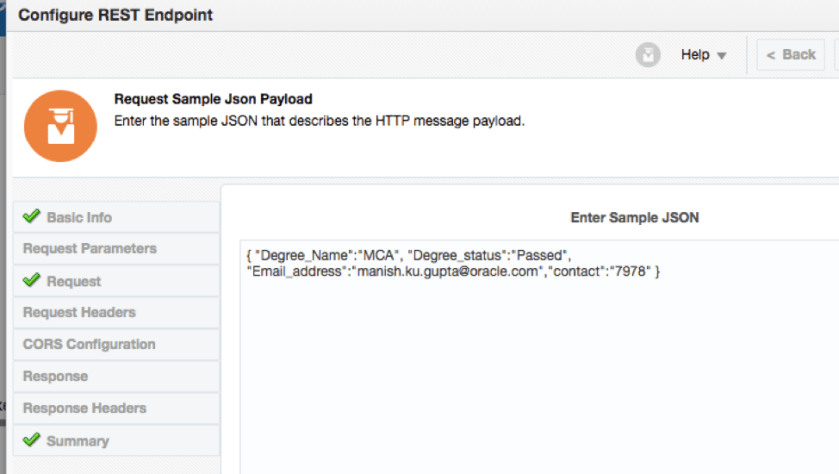Click the green checkmark beside Request
Screen dimensions: 839x474
click(x=31, y=280)
